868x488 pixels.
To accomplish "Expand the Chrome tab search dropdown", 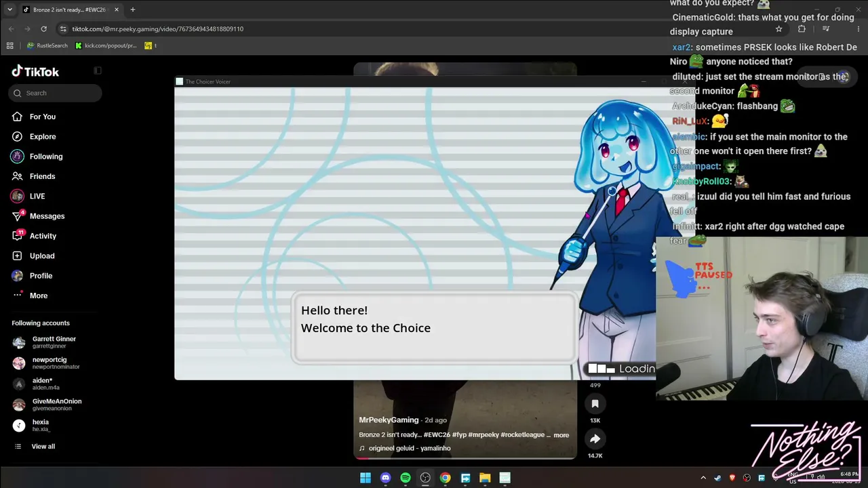I will click(x=9, y=9).
